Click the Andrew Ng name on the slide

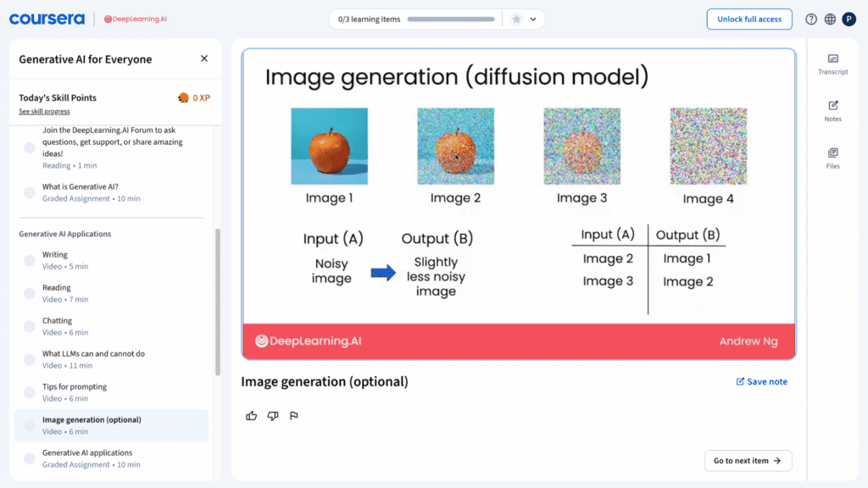748,341
